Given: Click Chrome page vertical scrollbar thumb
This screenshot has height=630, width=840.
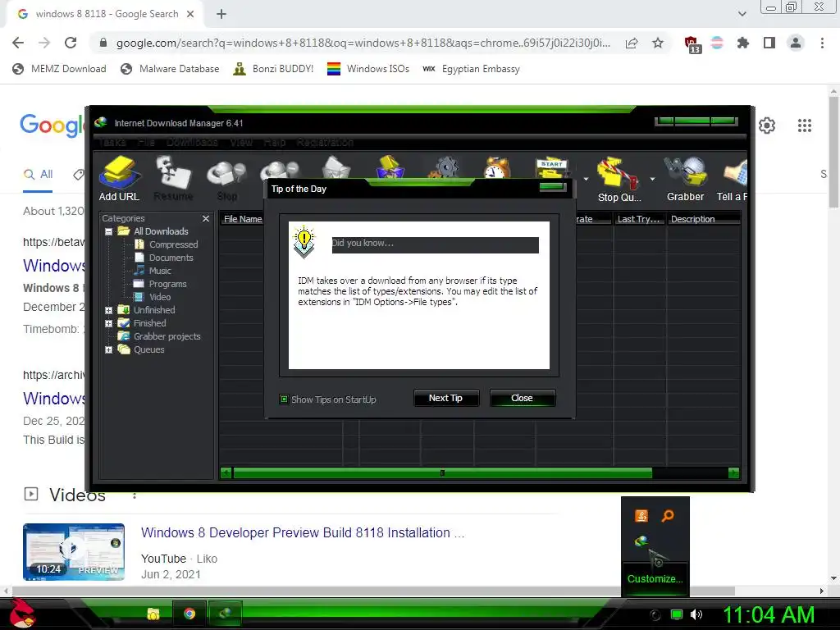Looking at the screenshot, I should [x=833, y=153].
